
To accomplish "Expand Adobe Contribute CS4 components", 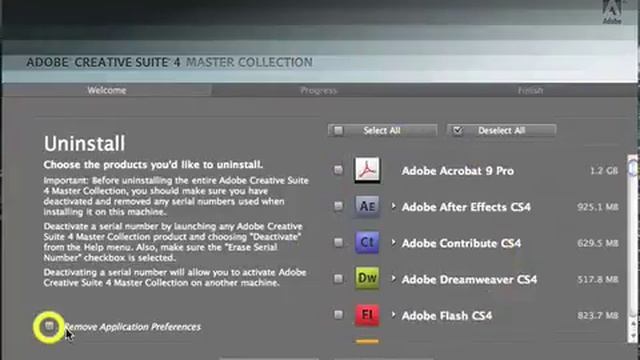I will pos(393,242).
